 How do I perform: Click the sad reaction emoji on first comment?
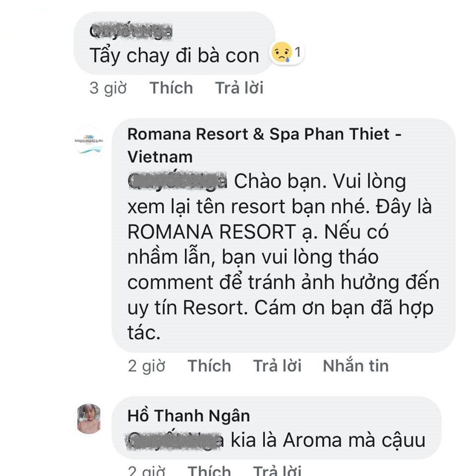coord(282,52)
